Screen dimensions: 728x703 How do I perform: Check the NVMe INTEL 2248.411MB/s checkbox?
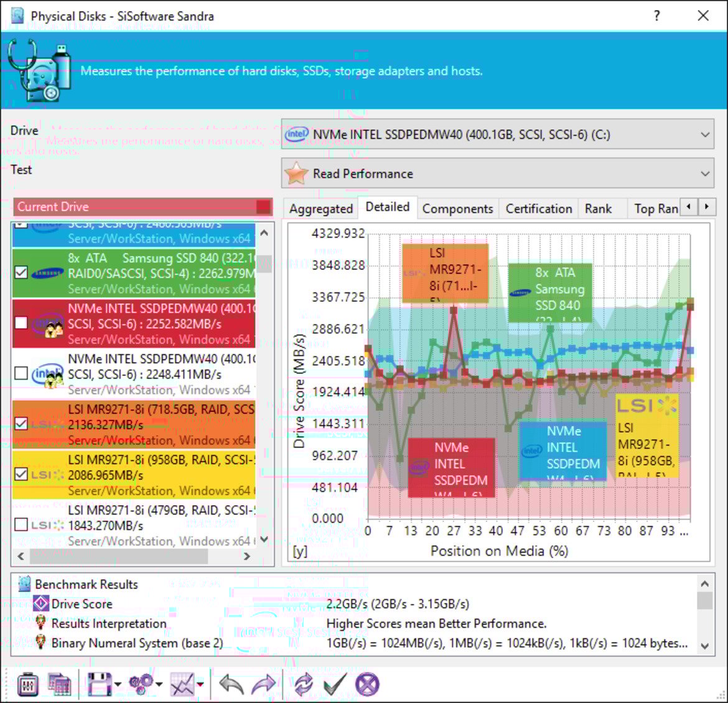[21, 373]
